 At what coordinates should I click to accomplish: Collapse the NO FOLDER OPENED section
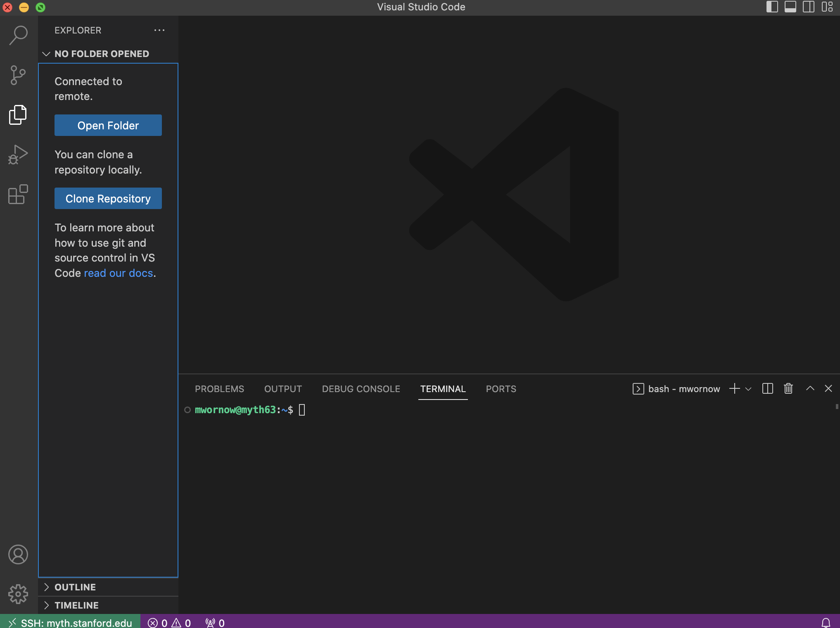point(108,54)
